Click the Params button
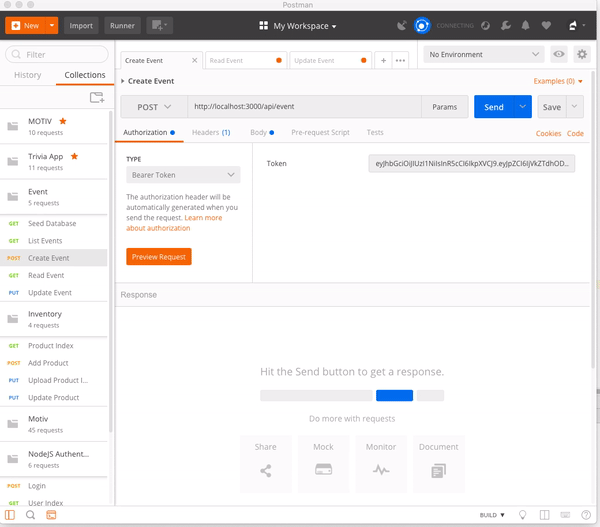 point(445,107)
